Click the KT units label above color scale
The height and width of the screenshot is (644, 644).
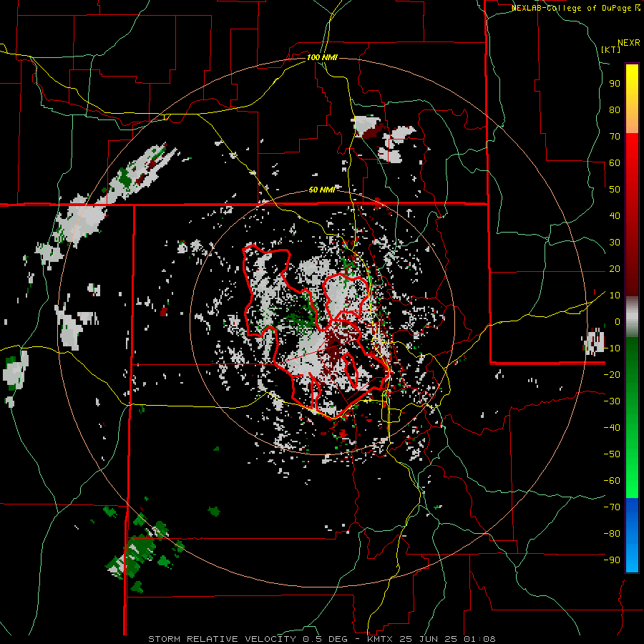(x=611, y=49)
